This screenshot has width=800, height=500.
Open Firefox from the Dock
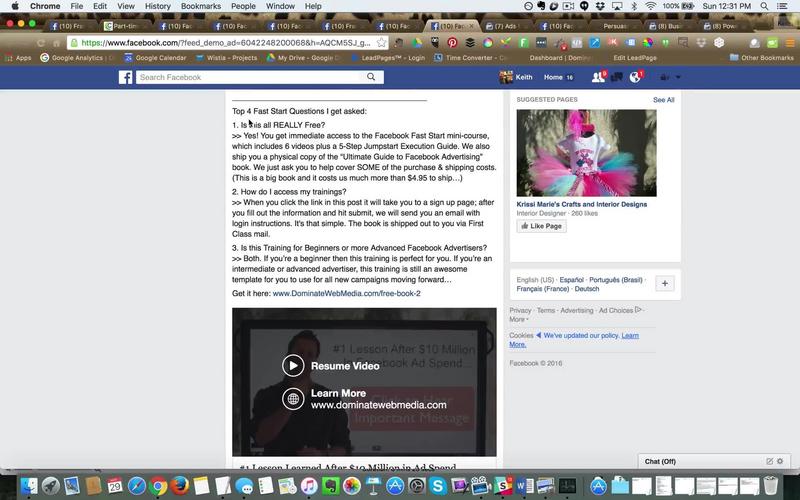tap(180, 486)
